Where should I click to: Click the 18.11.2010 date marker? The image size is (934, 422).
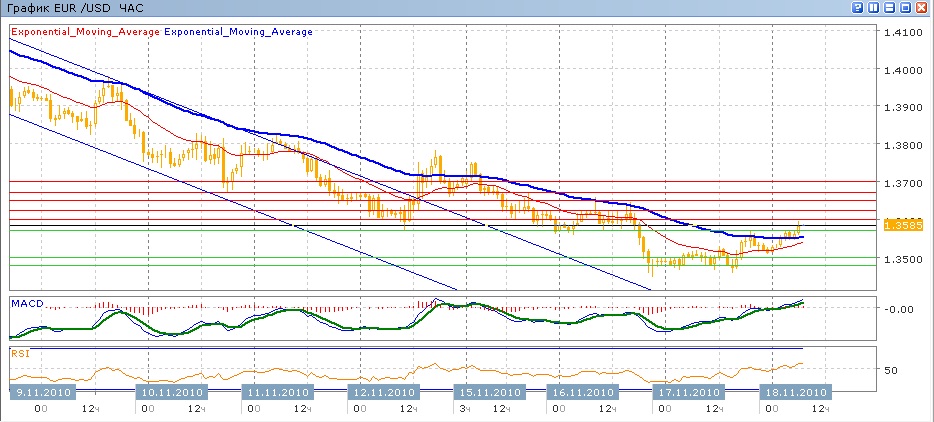coord(792,392)
